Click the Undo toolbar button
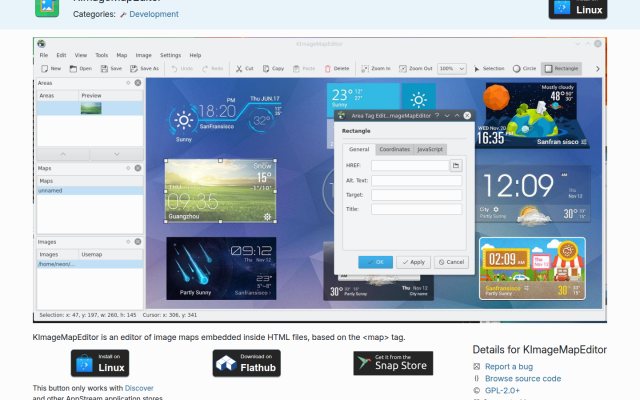The height and width of the screenshot is (400, 640). pos(182,69)
